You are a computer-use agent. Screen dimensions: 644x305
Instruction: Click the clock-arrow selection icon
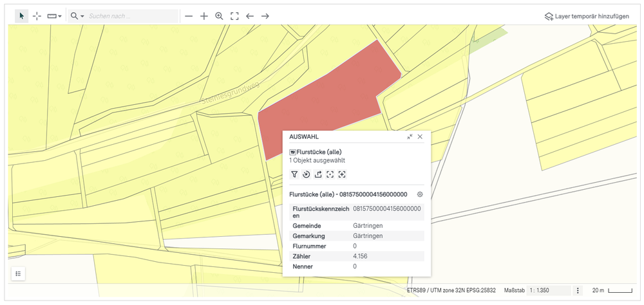click(306, 174)
